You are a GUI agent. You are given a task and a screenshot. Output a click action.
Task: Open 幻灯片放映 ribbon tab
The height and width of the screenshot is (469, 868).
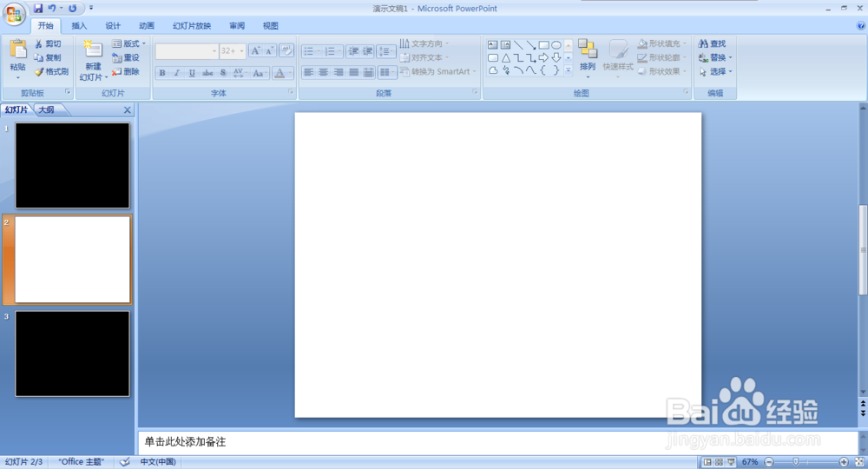[x=192, y=26]
